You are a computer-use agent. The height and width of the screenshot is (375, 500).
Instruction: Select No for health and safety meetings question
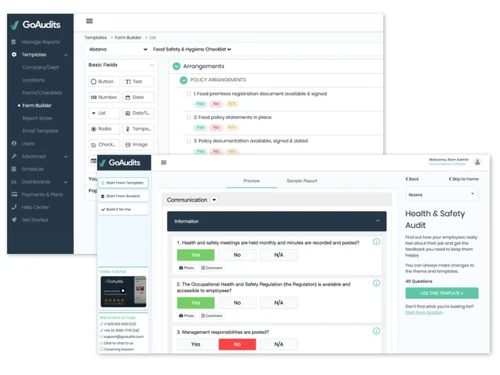(x=237, y=255)
